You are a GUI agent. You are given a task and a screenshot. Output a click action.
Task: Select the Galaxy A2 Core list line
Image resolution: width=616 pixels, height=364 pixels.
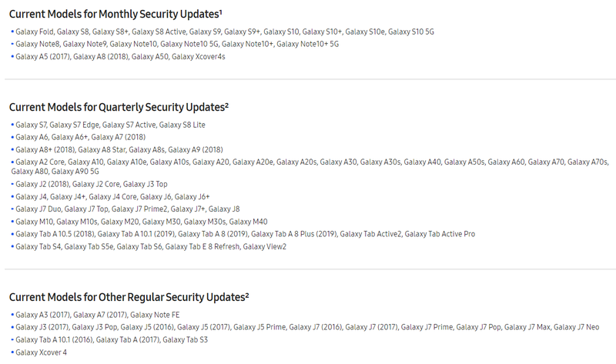(310, 166)
